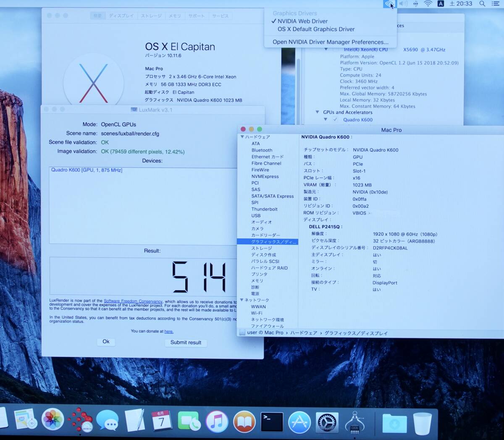Open Photos from the Dock
Screen dimensions: 504x440
(x=53, y=420)
